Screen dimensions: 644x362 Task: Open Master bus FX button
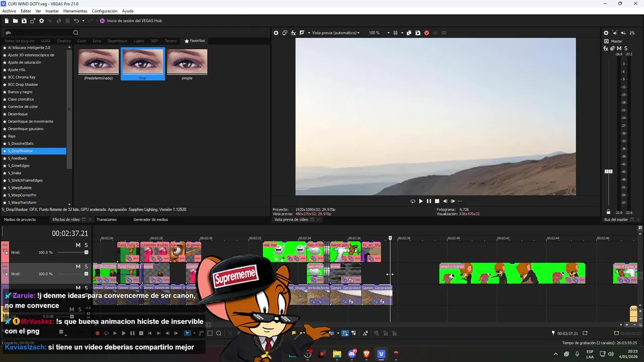coord(606,48)
